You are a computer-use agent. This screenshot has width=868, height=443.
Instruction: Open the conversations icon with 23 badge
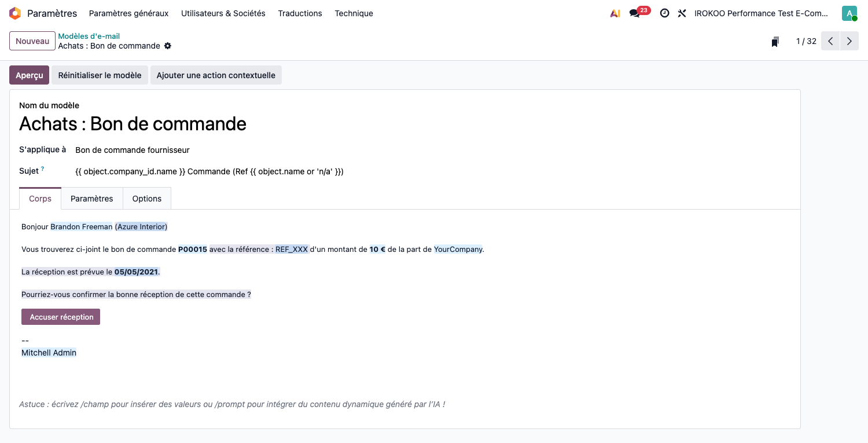(x=639, y=12)
